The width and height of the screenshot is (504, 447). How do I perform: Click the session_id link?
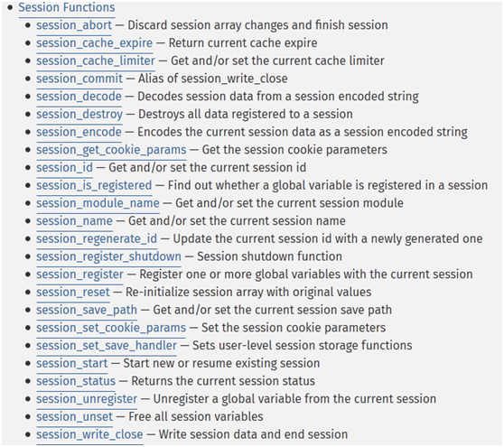65,167
